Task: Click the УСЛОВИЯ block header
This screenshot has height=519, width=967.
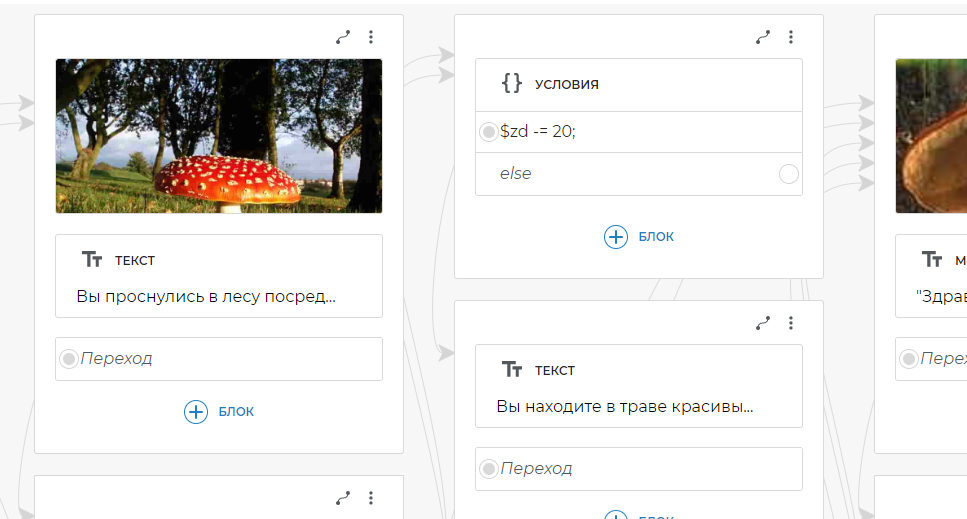Action: click(x=639, y=85)
